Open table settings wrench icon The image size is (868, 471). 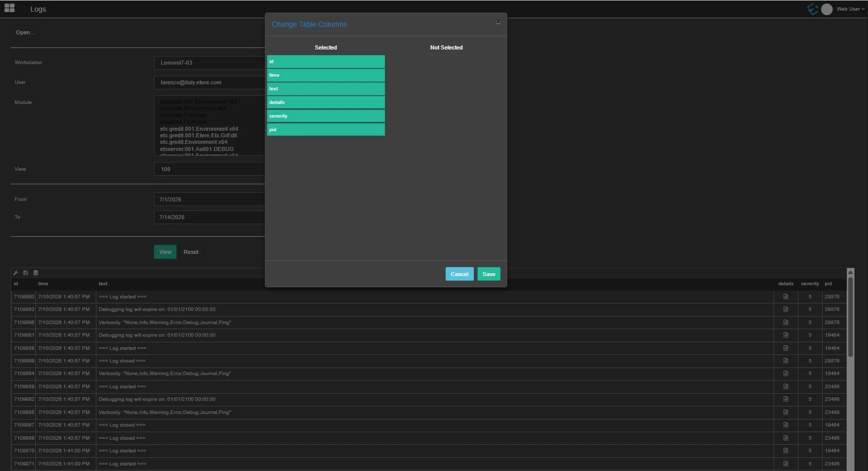16,273
